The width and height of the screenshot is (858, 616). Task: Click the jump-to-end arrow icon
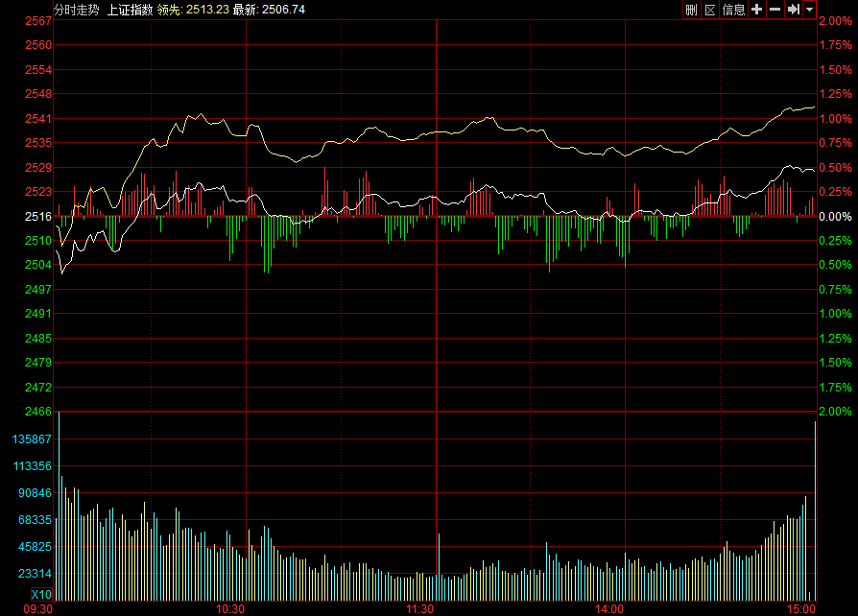click(794, 10)
